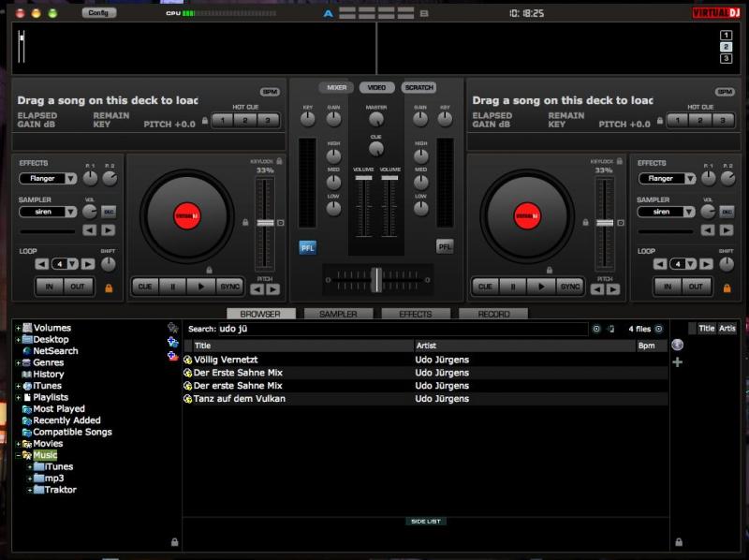Play the left deck
Viewport: 749px width, 560px height.
tap(201, 287)
